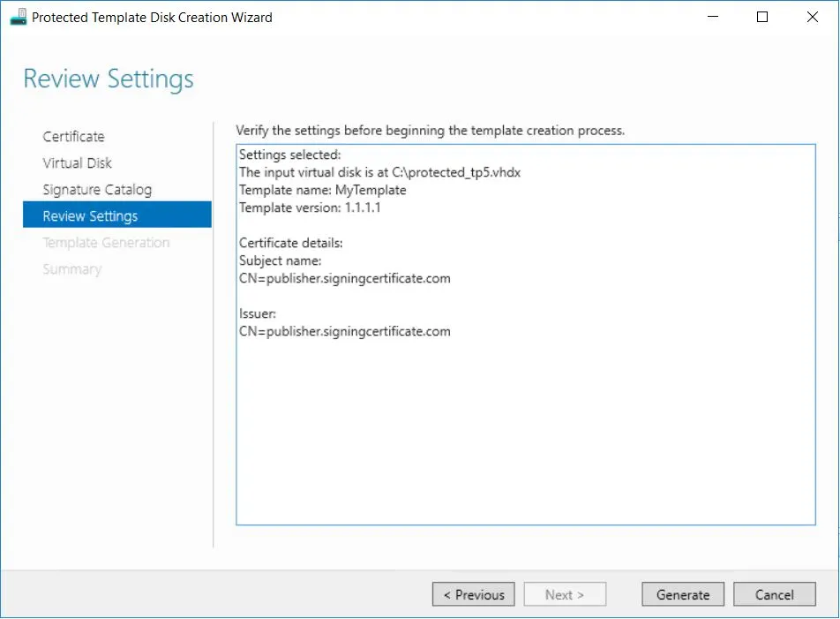Maximize the wizard window
The width and height of the screenshot is (840, 619).
[762, 18]
